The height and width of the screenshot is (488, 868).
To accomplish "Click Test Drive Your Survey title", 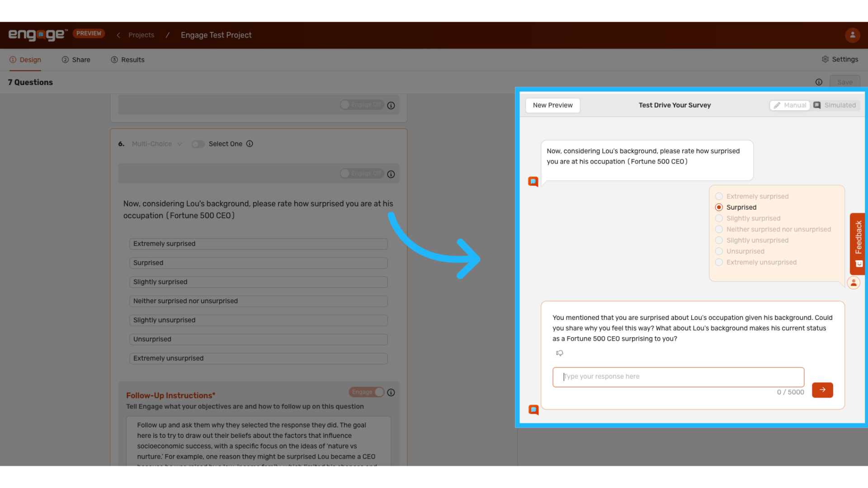I will [675, 105].
